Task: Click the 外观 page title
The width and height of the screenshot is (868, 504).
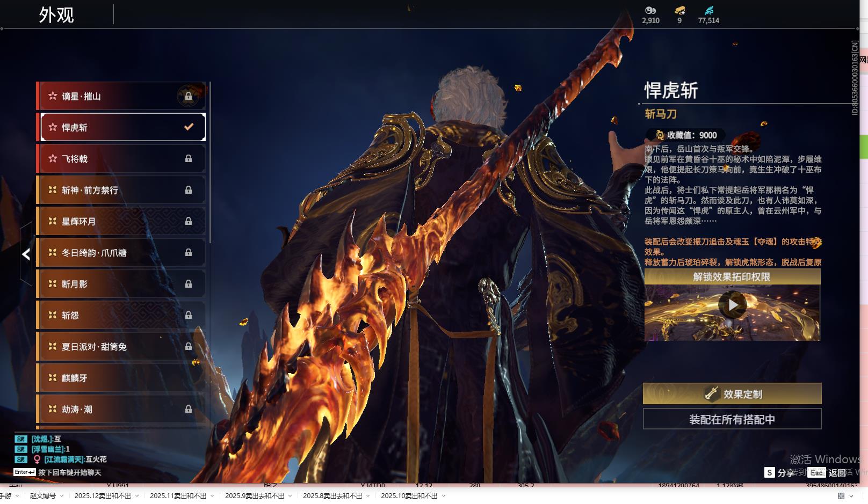Action: (x=56, y=14)
